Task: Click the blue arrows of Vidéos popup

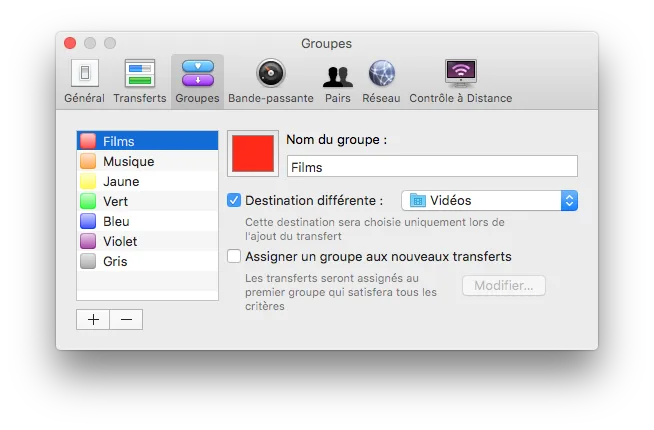Action: 569,201
